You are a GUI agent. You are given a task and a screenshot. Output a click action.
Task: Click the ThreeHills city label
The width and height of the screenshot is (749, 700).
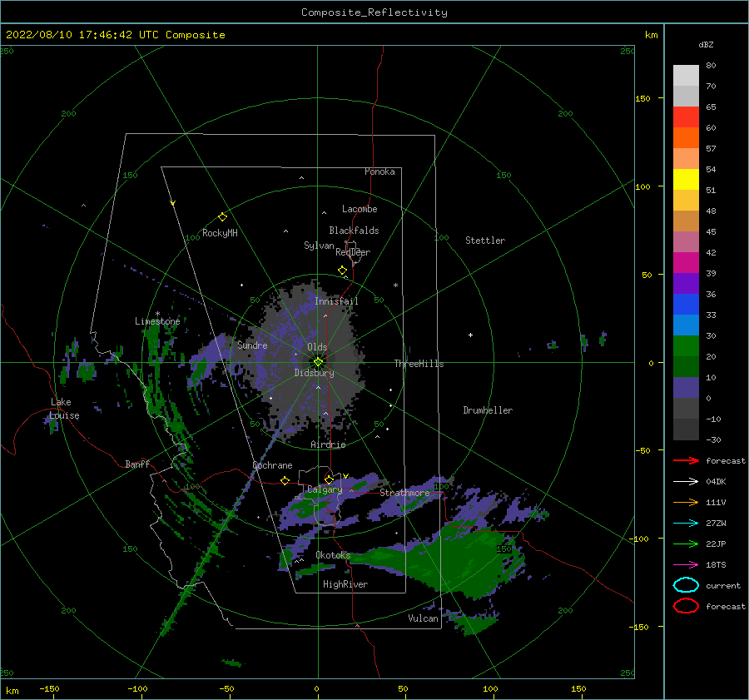tap(419, 364)
